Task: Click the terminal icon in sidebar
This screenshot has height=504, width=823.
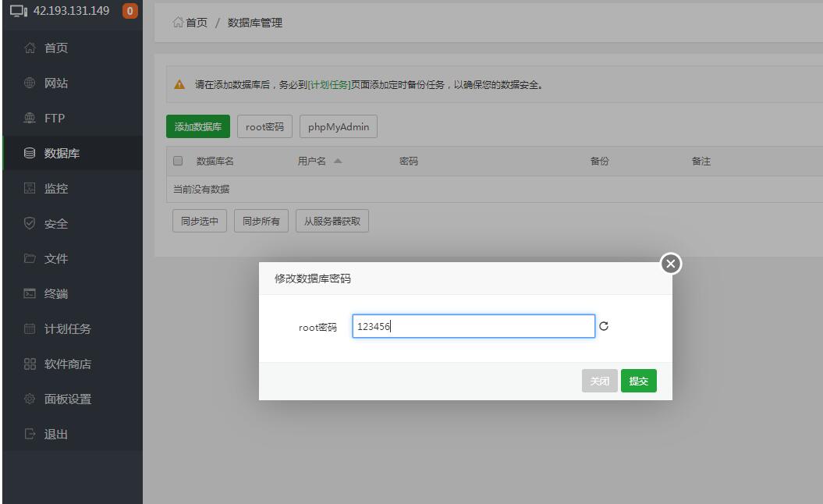Action: 30,294
